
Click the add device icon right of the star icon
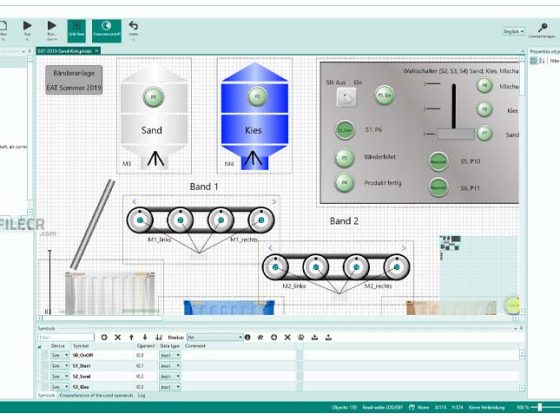click(274, 337)
